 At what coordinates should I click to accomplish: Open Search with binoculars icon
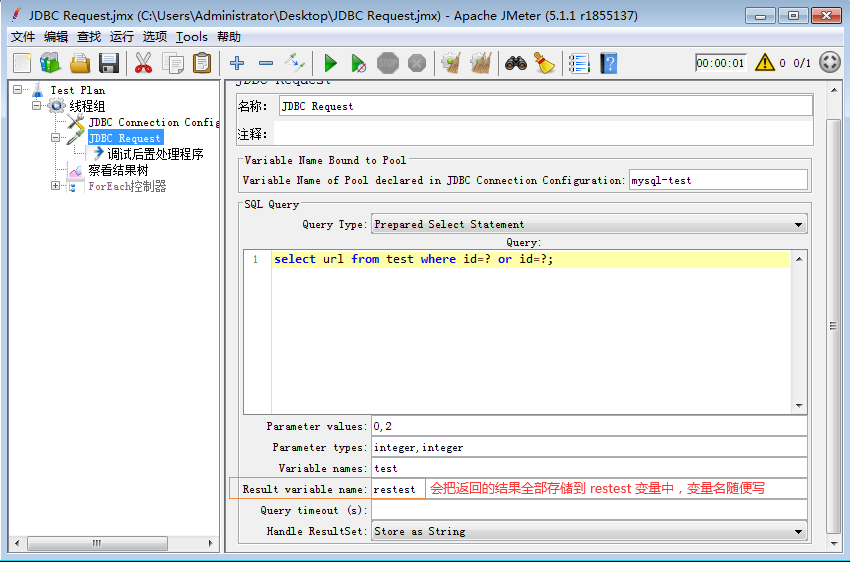(x=516, y=63)
